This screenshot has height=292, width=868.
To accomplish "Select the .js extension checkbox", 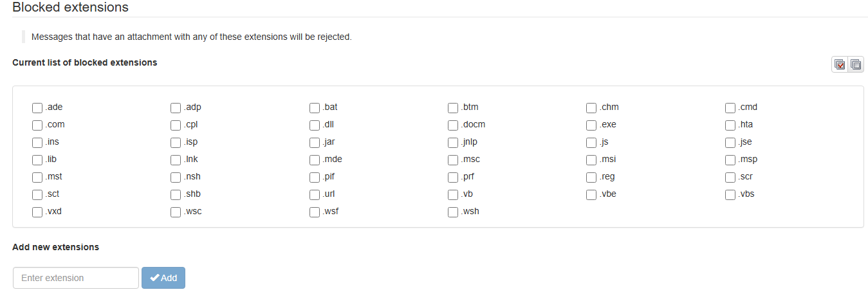I will (x=591, y=142).
